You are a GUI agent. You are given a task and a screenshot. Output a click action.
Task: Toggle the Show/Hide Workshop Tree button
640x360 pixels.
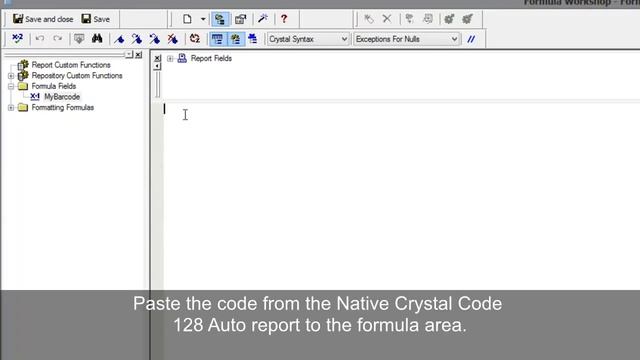pos(220,19)
